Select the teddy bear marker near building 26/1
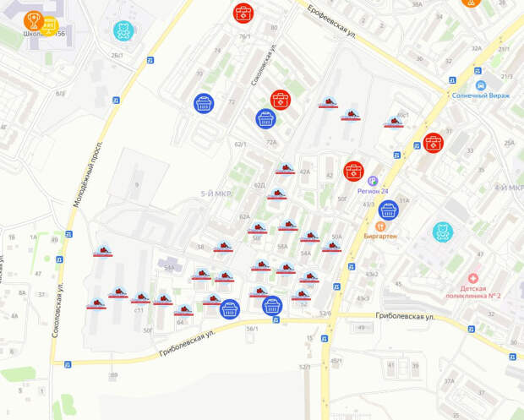This screenshot has width=524, height=420. coord(123,31)
